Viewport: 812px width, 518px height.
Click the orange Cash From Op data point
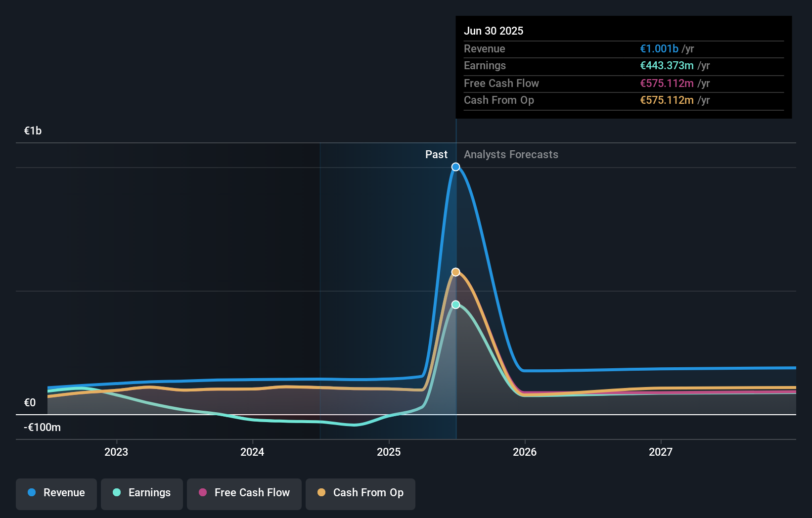[x=455, y=272]
